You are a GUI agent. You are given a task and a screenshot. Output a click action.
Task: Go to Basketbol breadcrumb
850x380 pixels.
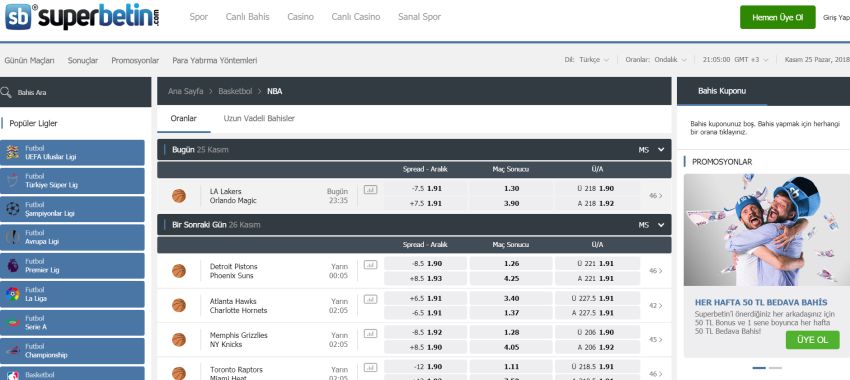[x=235, y=91]
